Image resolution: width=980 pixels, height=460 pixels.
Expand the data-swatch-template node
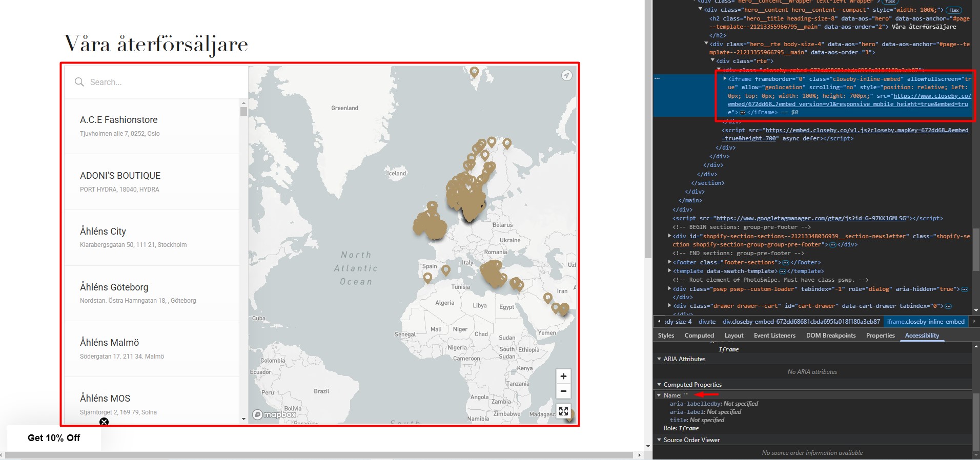pyautogui.click(x=669, y=270)
